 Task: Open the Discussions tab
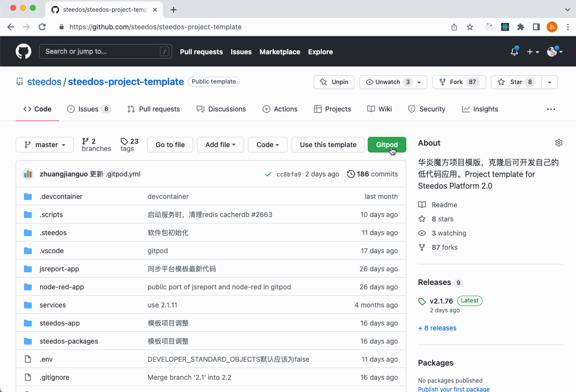pyautogui.click(x=221, y=109)
